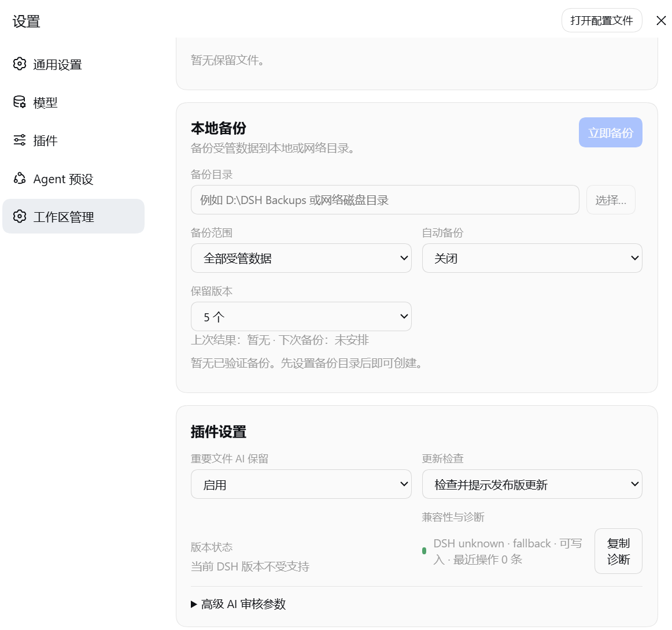Click the green status dot in diagnostics

(x=424, y=551)
